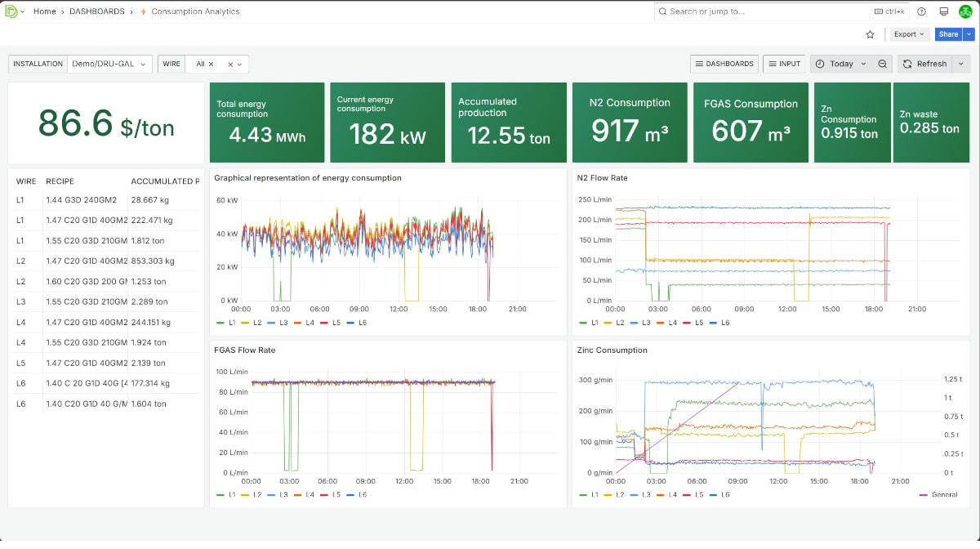Image resolution: width=980 pixels, height=549 pixels.
Task: Click the Zinc Consumption panel title
Action: coord(612,350)
